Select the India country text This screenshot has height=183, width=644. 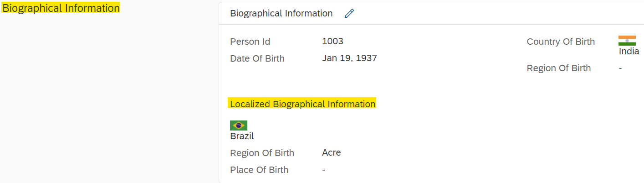point(629,52)
